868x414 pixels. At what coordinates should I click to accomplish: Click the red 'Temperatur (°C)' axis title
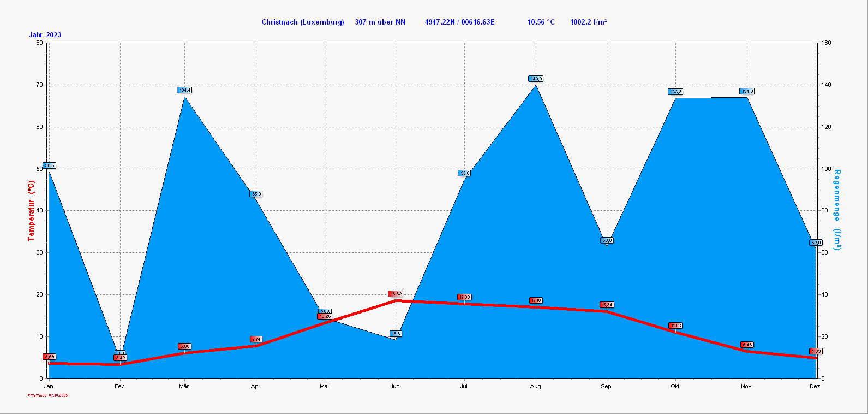(x=32, y=211)
